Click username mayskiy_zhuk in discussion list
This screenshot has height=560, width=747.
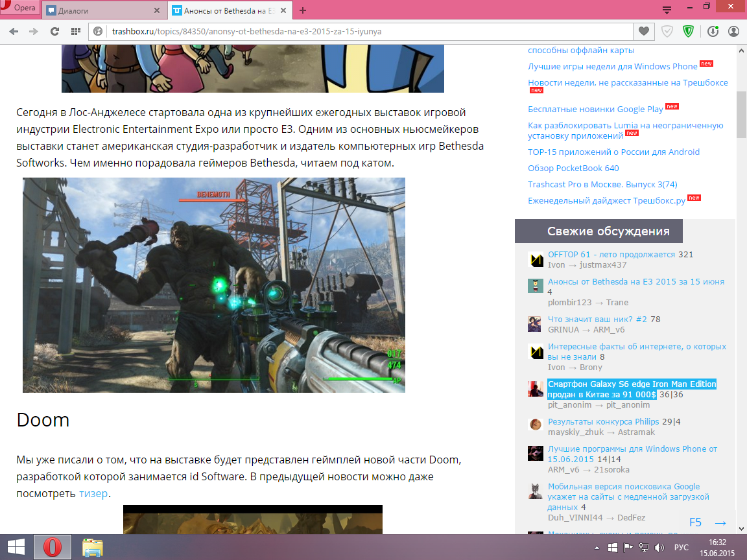[x=576, y=432]
